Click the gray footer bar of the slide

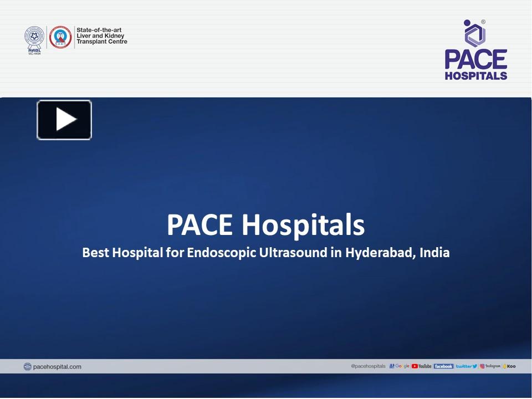pyautogui.click(x=222, y=366)
